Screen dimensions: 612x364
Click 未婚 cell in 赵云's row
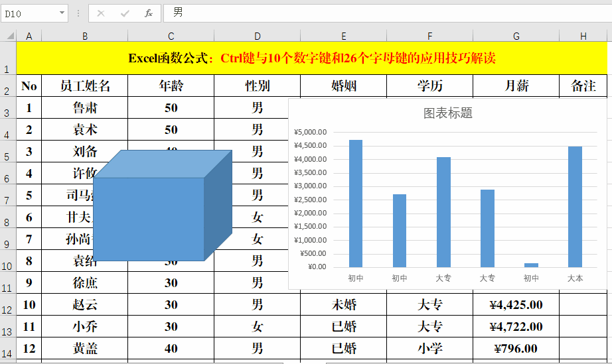click(343, 304)
